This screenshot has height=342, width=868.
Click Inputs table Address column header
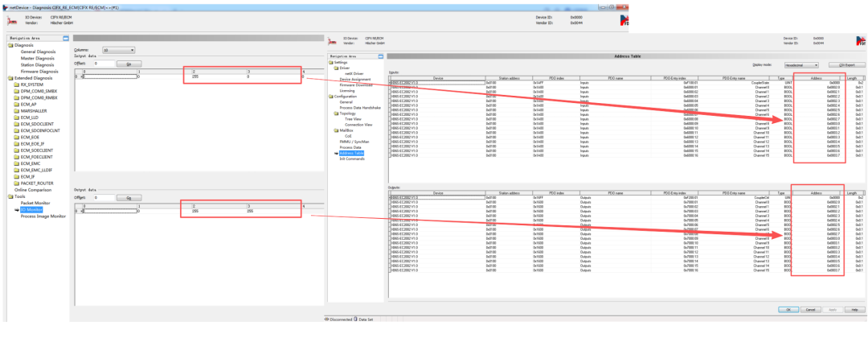coord(817,78)
